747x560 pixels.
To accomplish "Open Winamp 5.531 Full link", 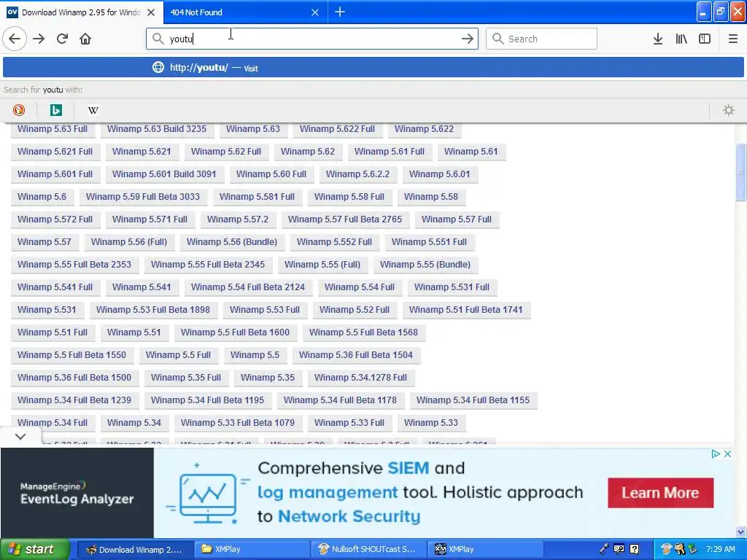I will pos(452,287).
